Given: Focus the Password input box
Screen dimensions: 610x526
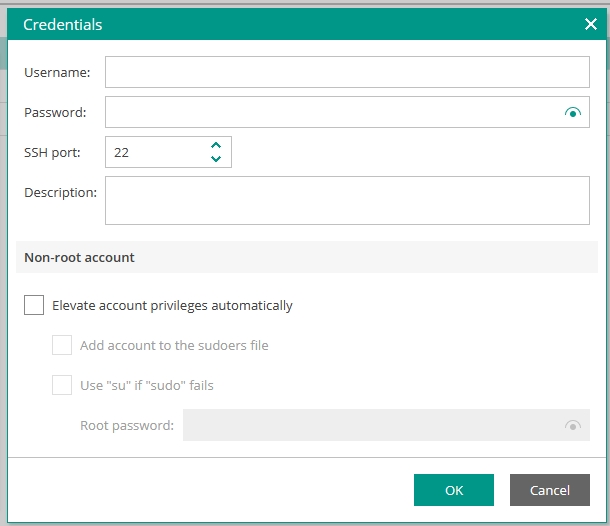Looking at the screenshot, I should point(330,112).
